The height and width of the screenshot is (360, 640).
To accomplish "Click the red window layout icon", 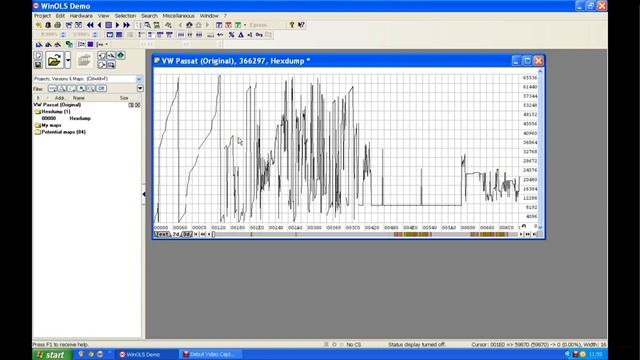I will click(229, 25).
